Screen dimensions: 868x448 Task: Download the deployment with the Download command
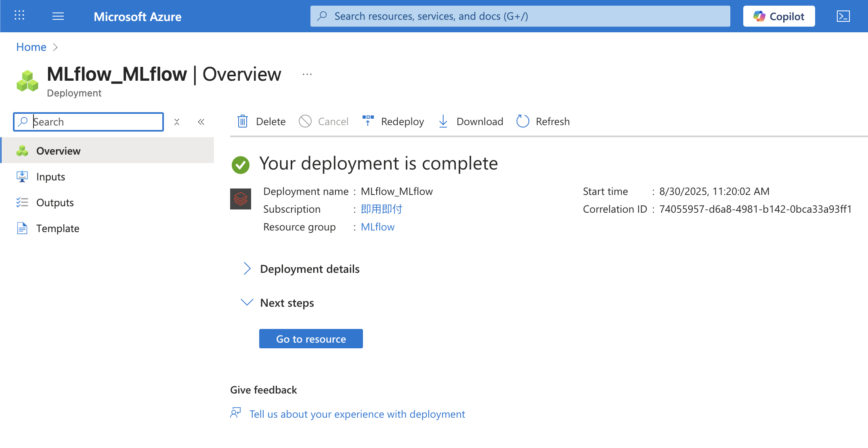click(x=471, y=121)
